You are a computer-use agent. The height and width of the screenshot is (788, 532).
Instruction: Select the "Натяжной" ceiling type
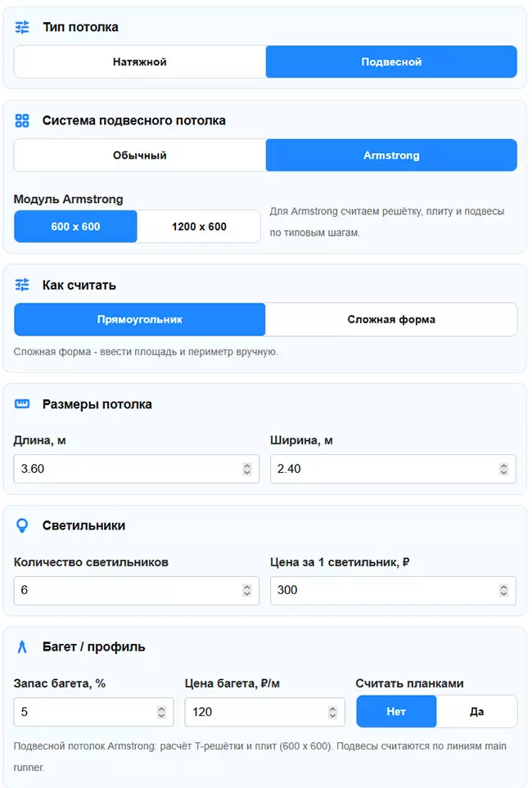(x=139, y=61)
